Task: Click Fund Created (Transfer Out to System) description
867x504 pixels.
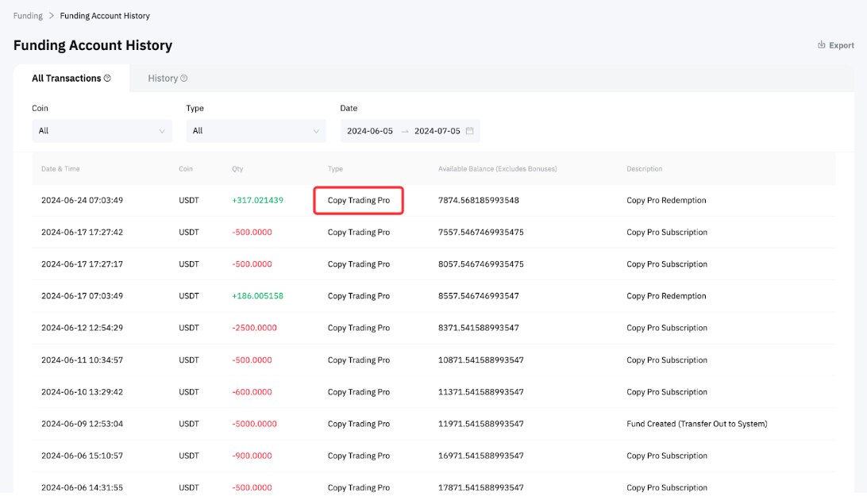Action: [696, 424]
